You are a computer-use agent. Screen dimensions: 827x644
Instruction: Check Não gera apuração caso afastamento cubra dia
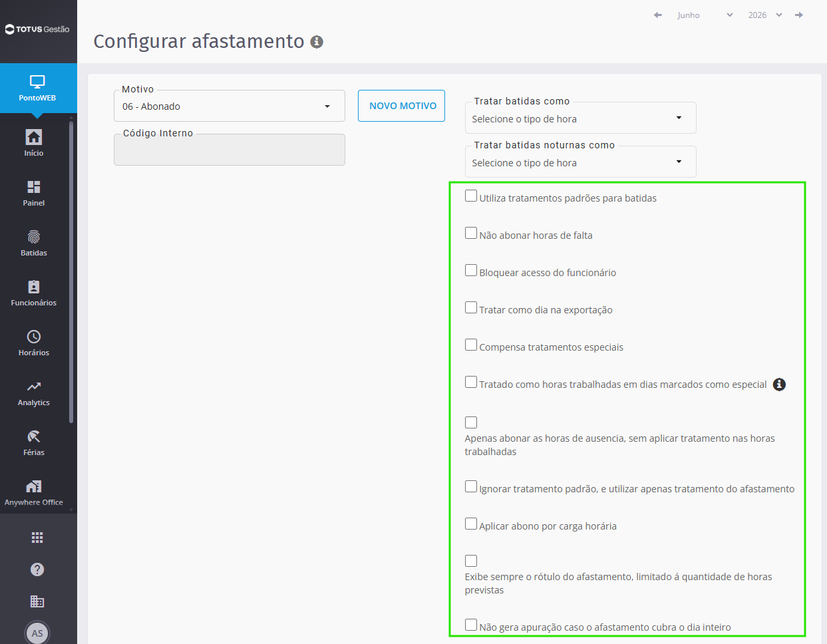click(471, 625)
